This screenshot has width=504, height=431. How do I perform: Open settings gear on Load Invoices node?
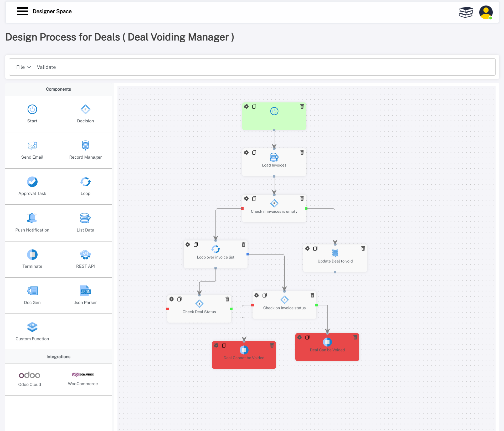[246, 153]
